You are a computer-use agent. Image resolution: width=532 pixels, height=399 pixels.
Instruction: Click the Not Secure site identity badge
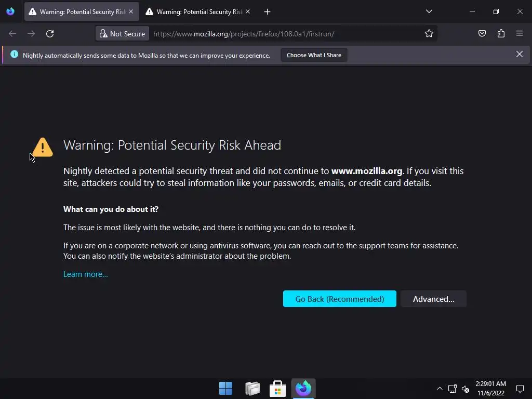[x=123, y=34]
